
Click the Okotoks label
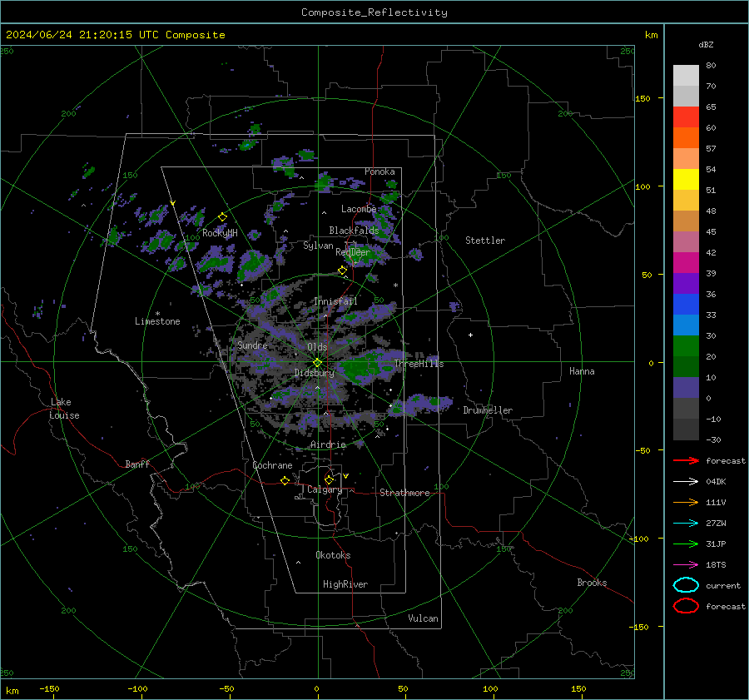(x=333, y=554)
